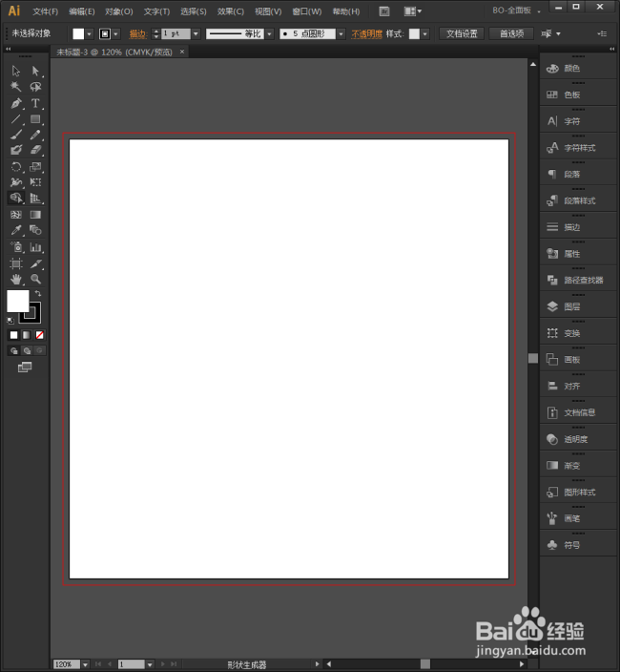Select the Gradient tool
The width and height of the screenshot is (620, 672).
tap(35, 214)
